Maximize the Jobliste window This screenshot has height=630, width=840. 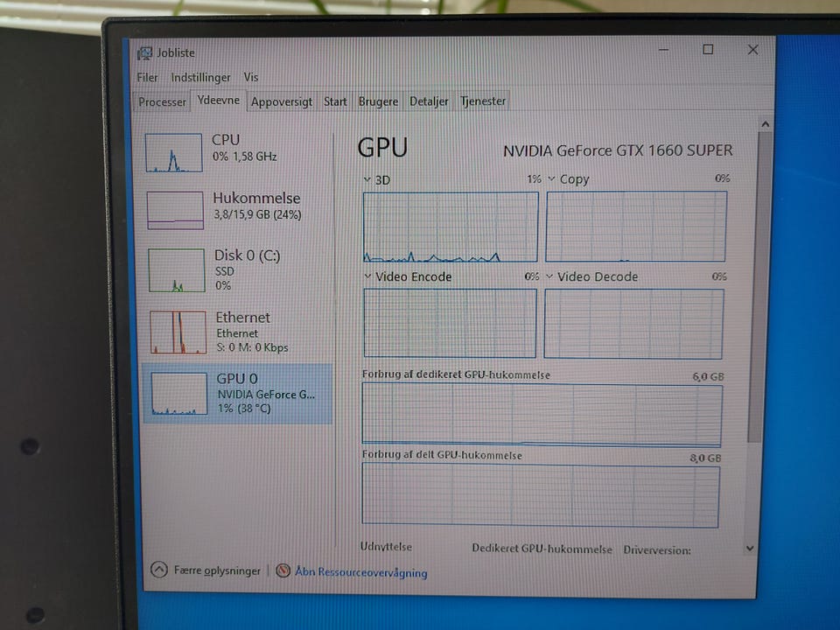click(x=708, y=49)
